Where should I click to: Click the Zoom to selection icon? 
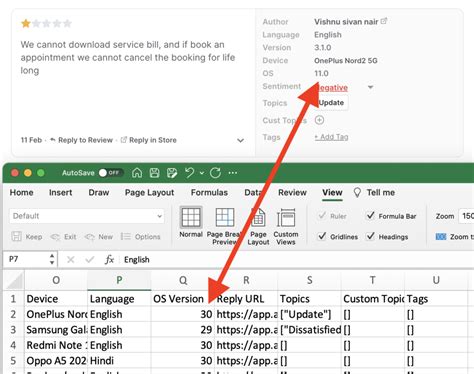click(x=441, y=237)
